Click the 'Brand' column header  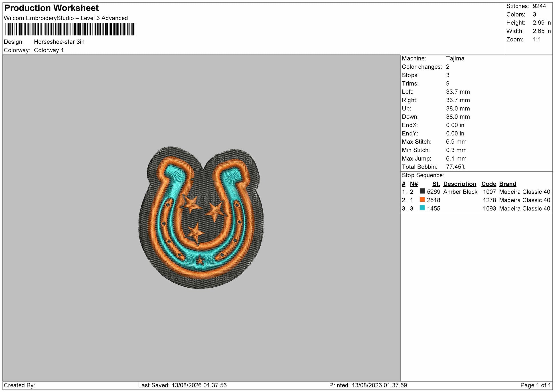(x=508, y=184)
